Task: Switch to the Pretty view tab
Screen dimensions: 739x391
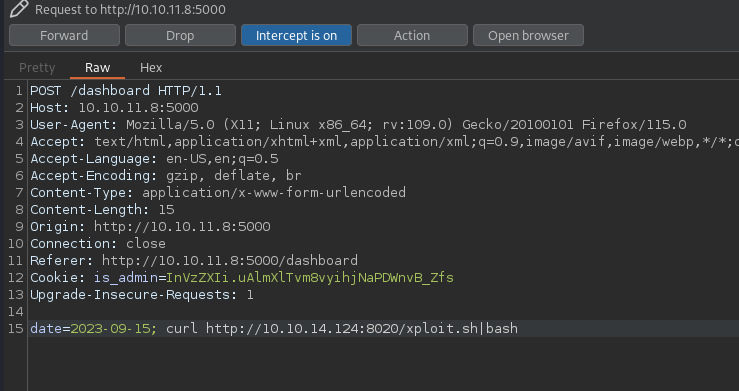Action: [x=37, y=67]
